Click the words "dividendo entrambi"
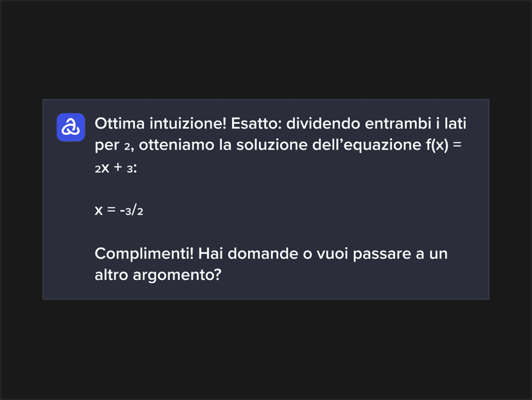The width and height of the screenshot is (532, 400). coord(359,123)
